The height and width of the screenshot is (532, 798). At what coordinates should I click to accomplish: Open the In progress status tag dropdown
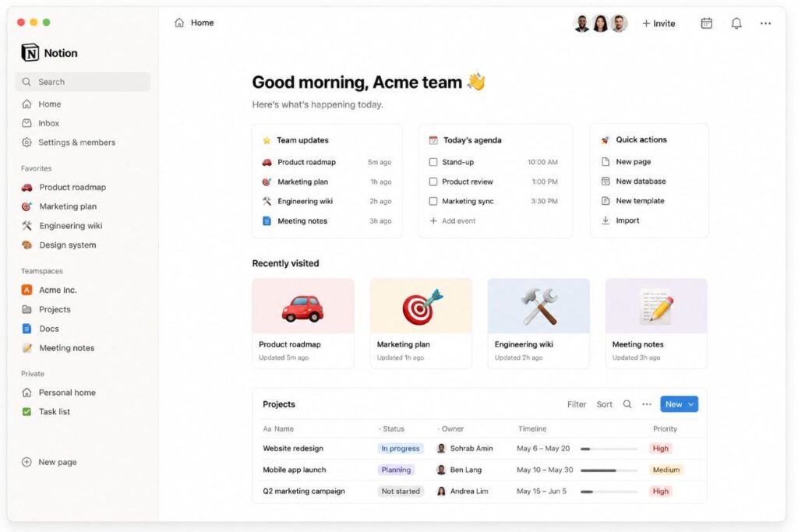(x=401, y=449)
